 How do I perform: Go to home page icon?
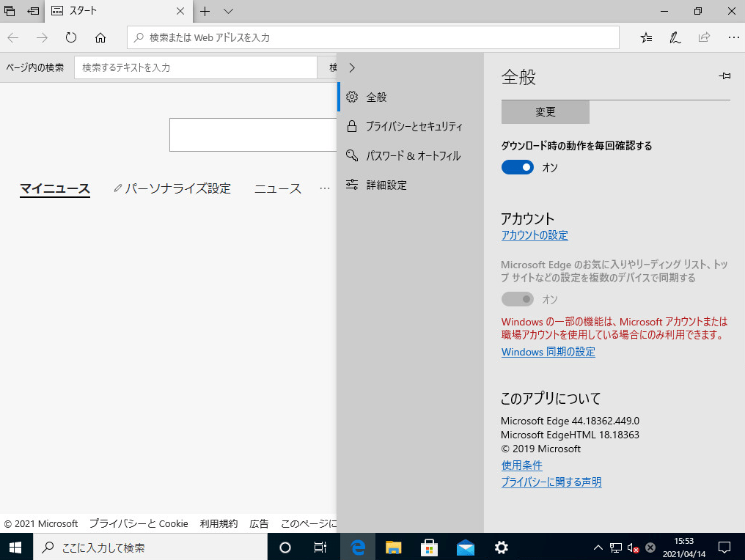coord(100,37)
